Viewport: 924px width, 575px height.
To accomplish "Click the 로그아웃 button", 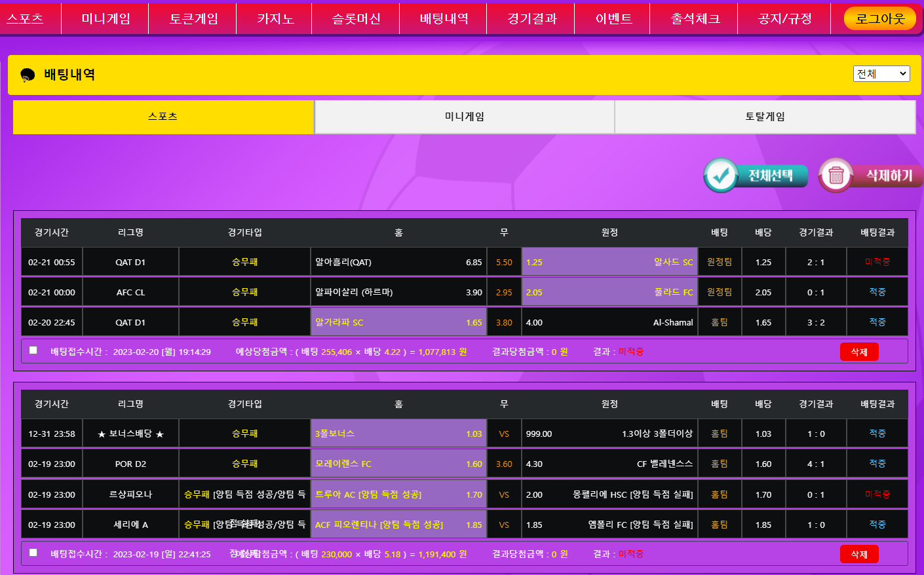I will tap(879, 18).
